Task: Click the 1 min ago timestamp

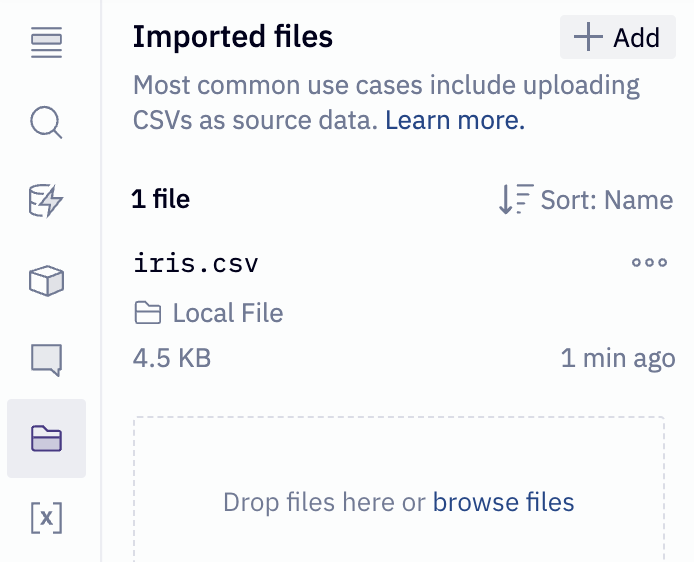Action: click(617, 358)
